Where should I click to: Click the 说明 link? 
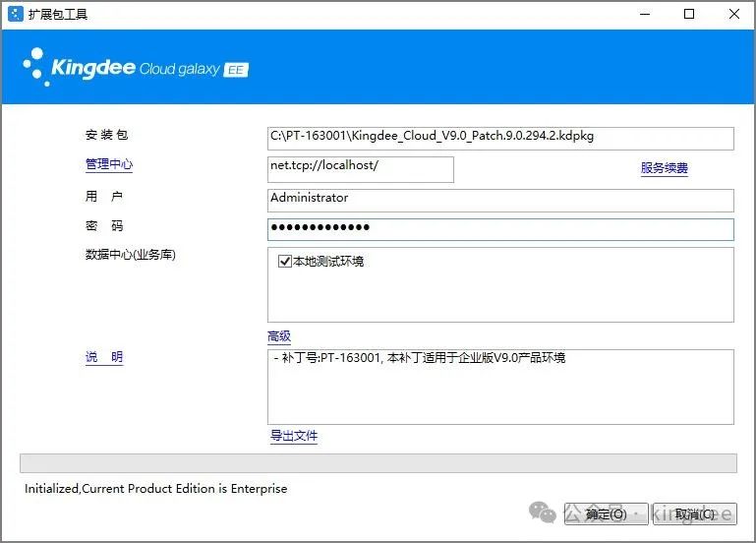tap(103, 357)
